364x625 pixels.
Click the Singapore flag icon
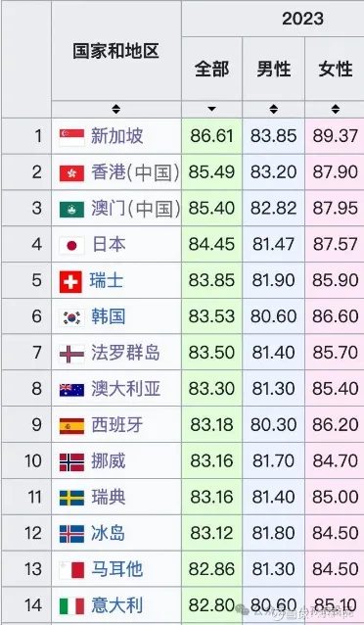[x=71, y=137]
